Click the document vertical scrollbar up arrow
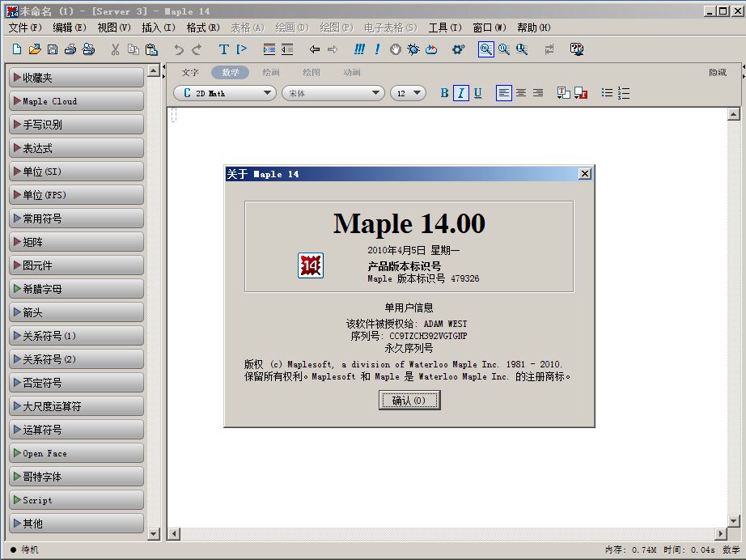Screen dimensions: 746x560 click(x=734, y=114)
